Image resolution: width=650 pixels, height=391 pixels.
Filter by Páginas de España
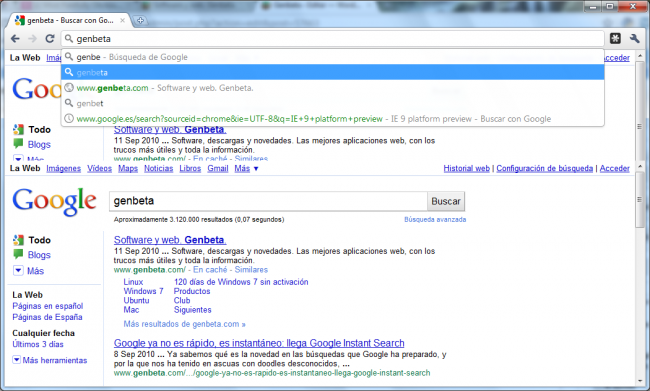pyautogui.click(x=47, y=317)
